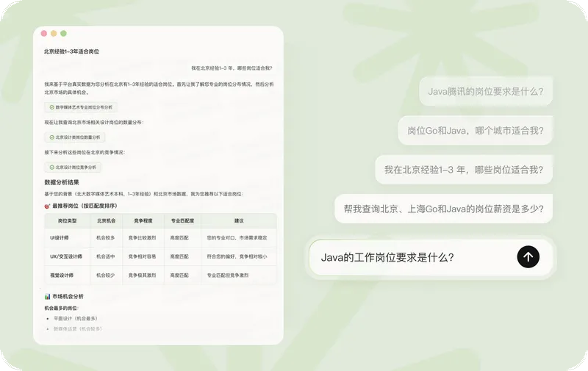Click the yellow minimize window dot
Viewport: 588px width, 371px height.
[x=54, y=34]
